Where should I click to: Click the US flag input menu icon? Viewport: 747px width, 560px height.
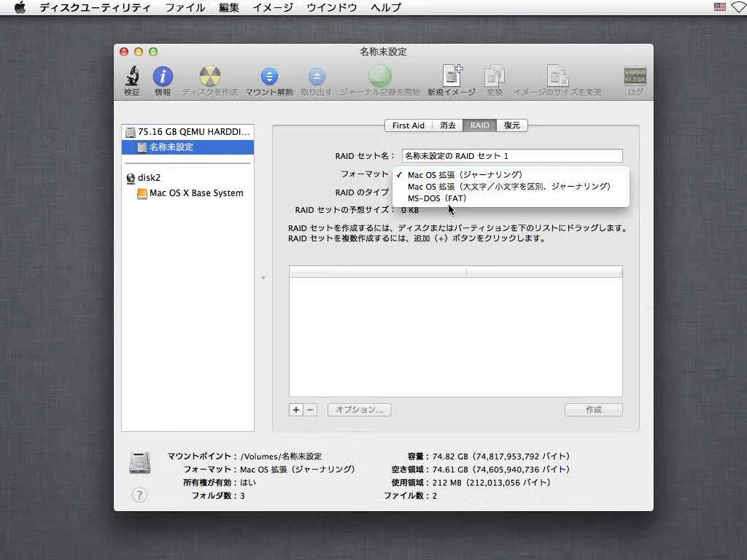point(720,7)
